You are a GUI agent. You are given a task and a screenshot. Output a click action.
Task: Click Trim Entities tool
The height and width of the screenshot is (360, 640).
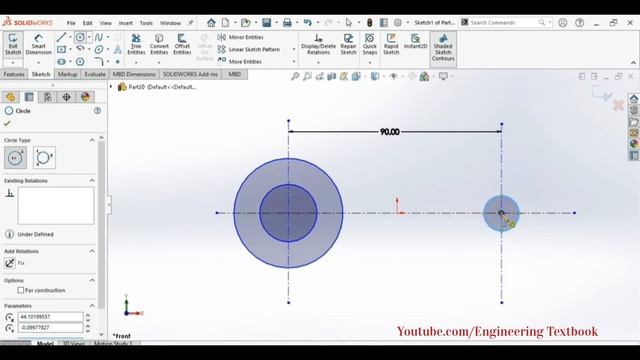pyautogui.click(x=136, y=44)
